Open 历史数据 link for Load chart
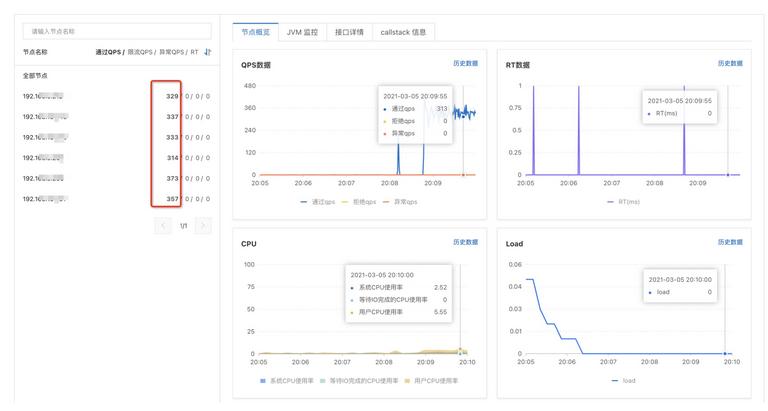This screenshot has height=411, width=768. 730,242
